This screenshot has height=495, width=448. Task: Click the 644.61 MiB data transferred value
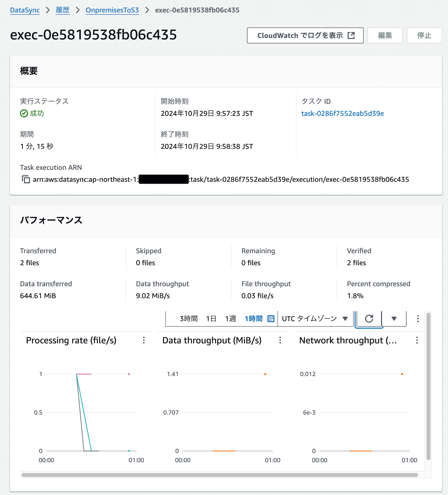click(38, 296)
